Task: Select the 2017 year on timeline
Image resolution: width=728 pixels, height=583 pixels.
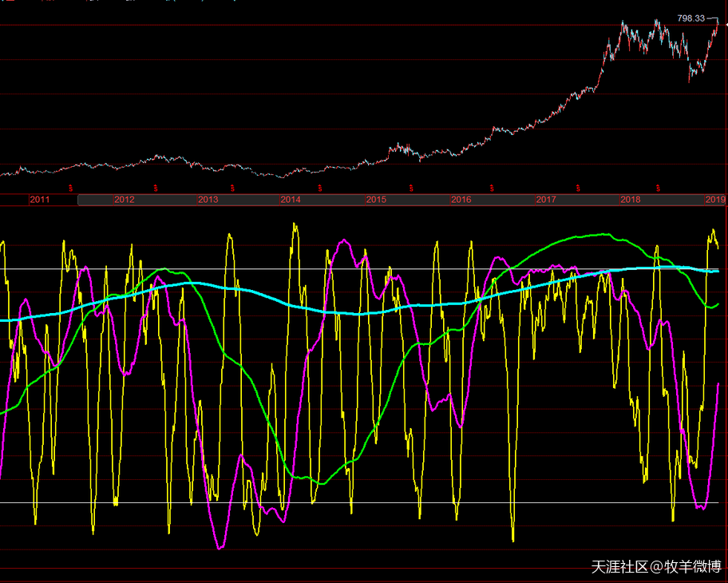Action: 546,200
